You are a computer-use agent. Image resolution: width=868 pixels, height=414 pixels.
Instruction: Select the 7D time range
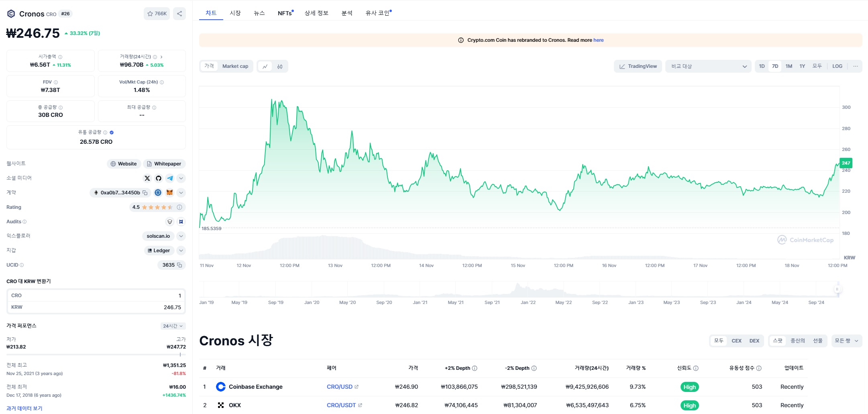(775, 66)
